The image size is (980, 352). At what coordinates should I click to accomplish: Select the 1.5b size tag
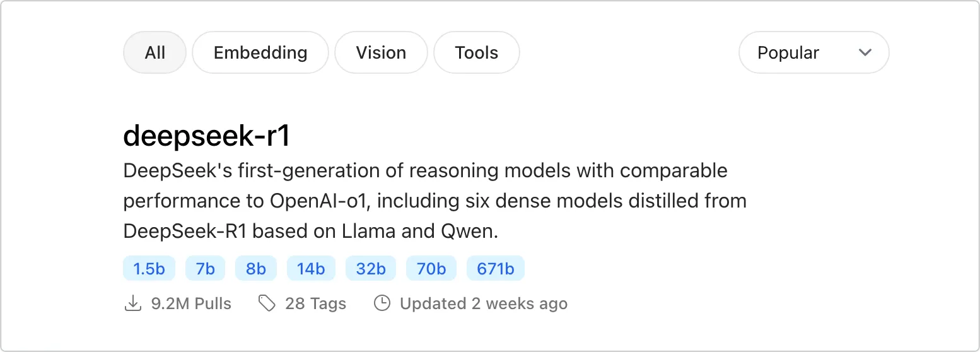pos(149,269)
